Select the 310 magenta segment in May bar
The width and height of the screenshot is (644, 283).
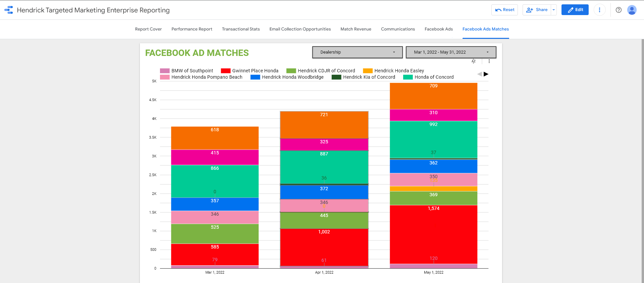tap(433, 115)
